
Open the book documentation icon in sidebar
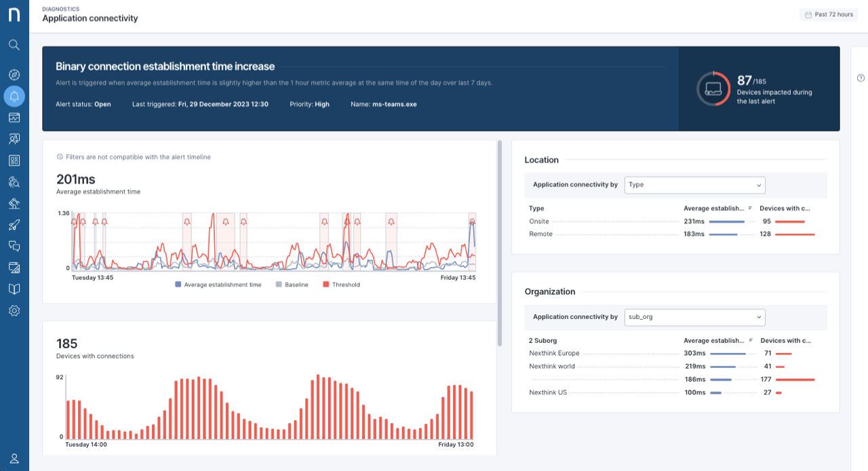click(14, 289)
